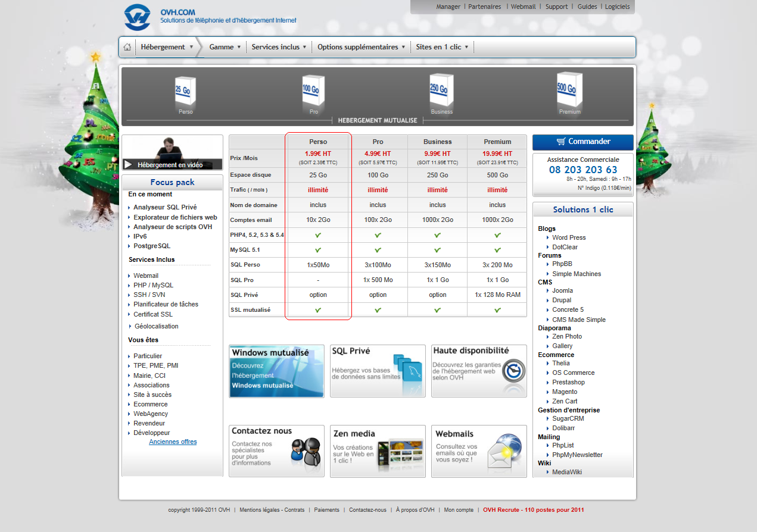Open Prestashop under Ecommerce
This screenshot has height=532, width=757.
568,383
